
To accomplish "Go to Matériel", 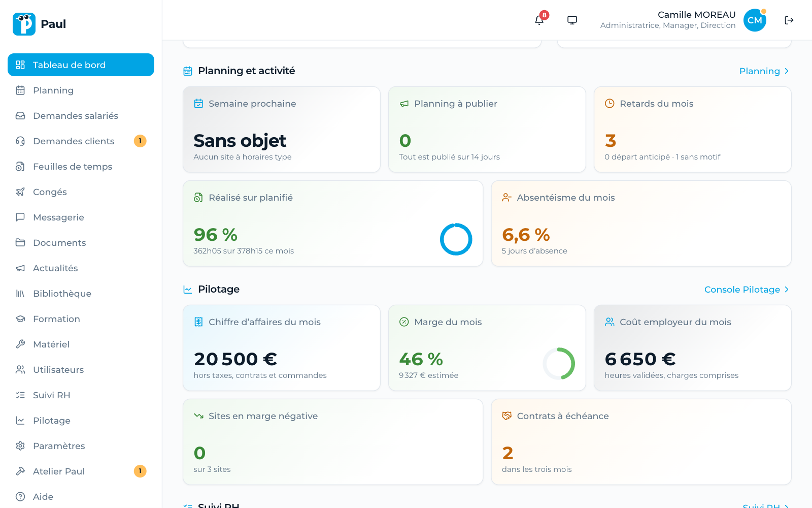I will tap(81, 344).
